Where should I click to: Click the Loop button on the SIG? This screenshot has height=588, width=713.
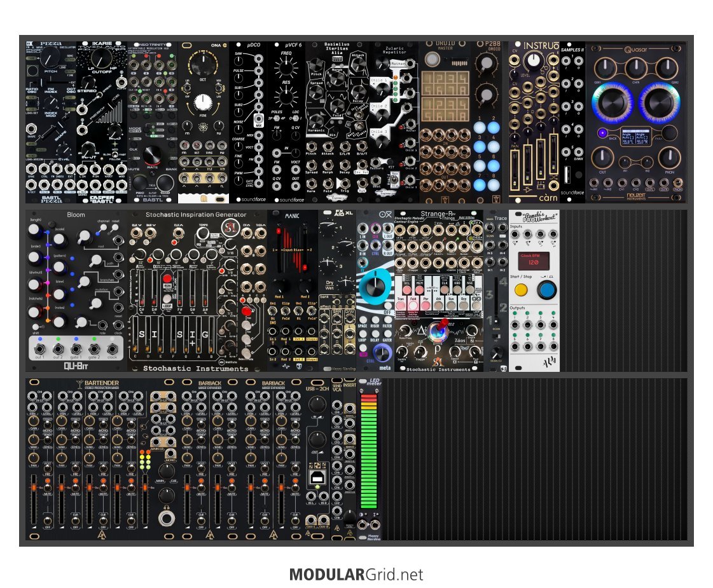coord(167,298)
